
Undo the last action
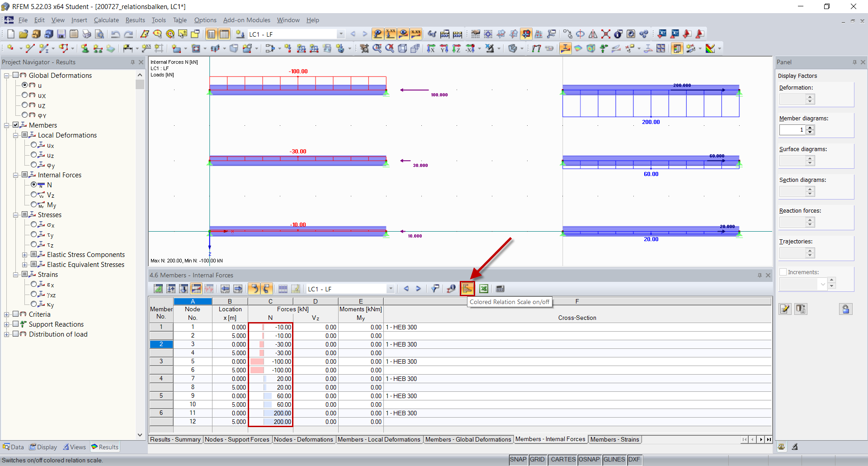point(116,34)
